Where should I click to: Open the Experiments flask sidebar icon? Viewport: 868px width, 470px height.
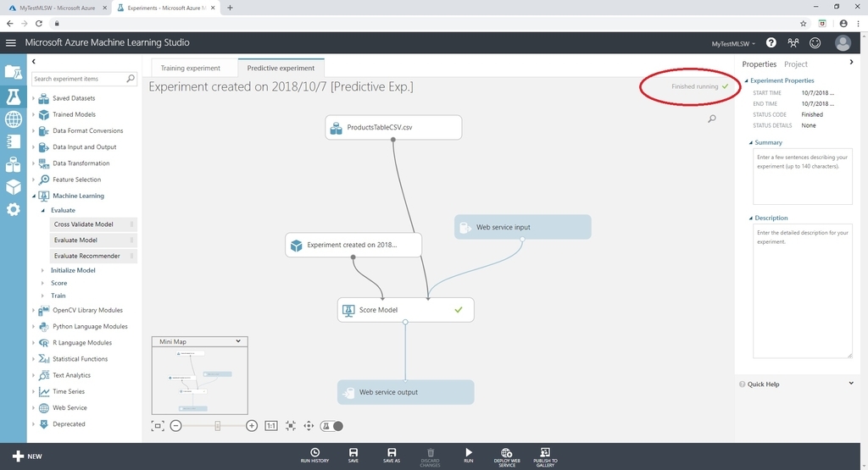click(14, 97)
